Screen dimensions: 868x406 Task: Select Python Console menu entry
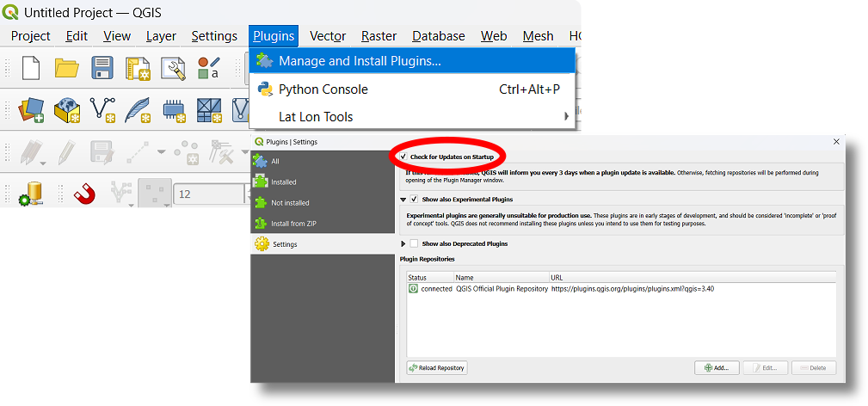(x=412, y=89)
